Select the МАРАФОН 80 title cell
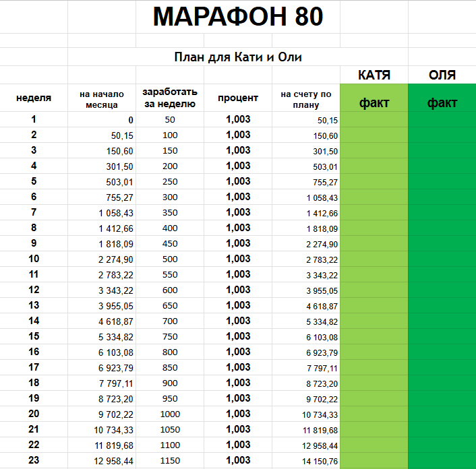Image resolution: width=476 pixels, height=469 pixels. tap(238, 17)
